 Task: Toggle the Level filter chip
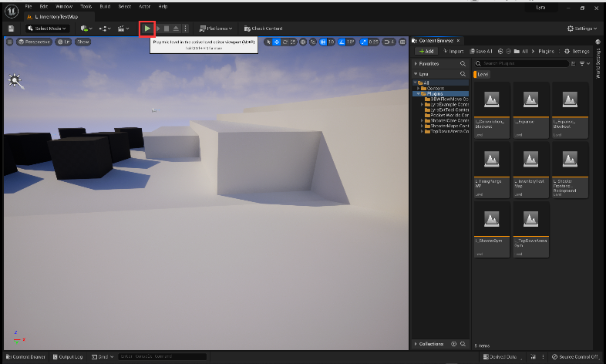click(482, 74)
